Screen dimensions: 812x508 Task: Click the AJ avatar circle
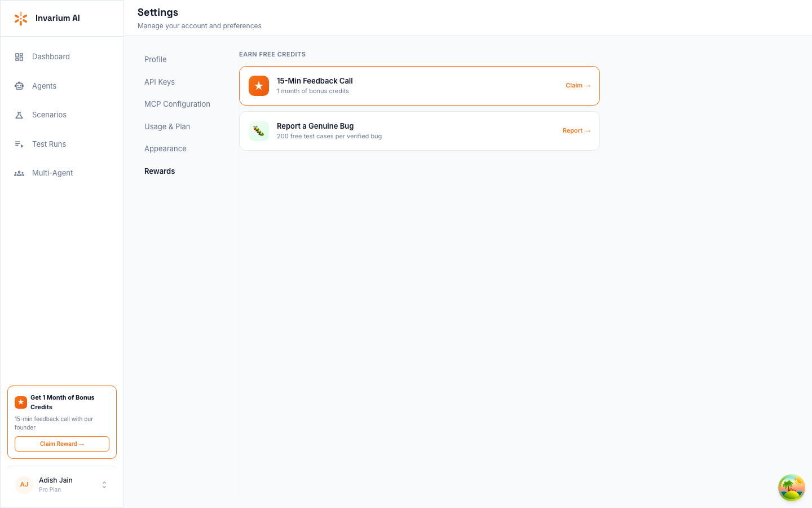click(x=24, y=484)
